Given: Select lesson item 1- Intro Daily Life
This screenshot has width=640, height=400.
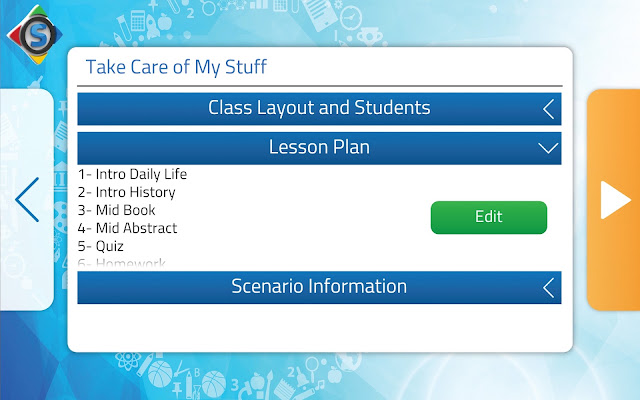Looking at the screenshot, I should 132,174.
